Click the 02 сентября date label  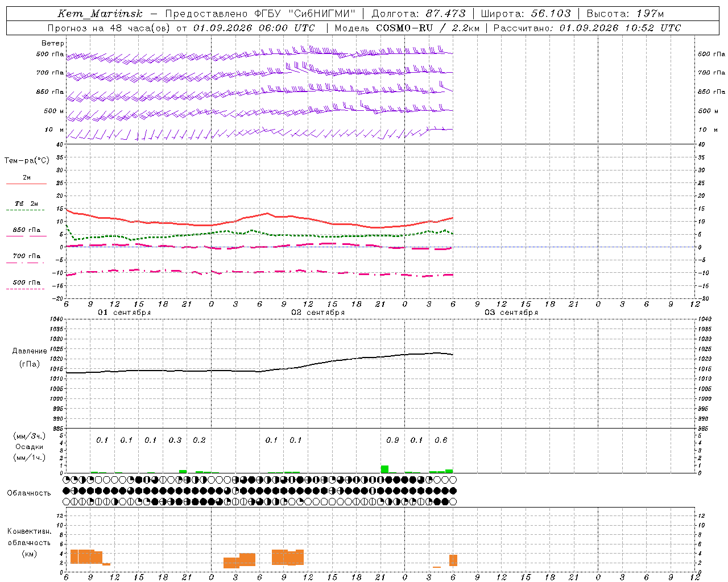[318, 313]
